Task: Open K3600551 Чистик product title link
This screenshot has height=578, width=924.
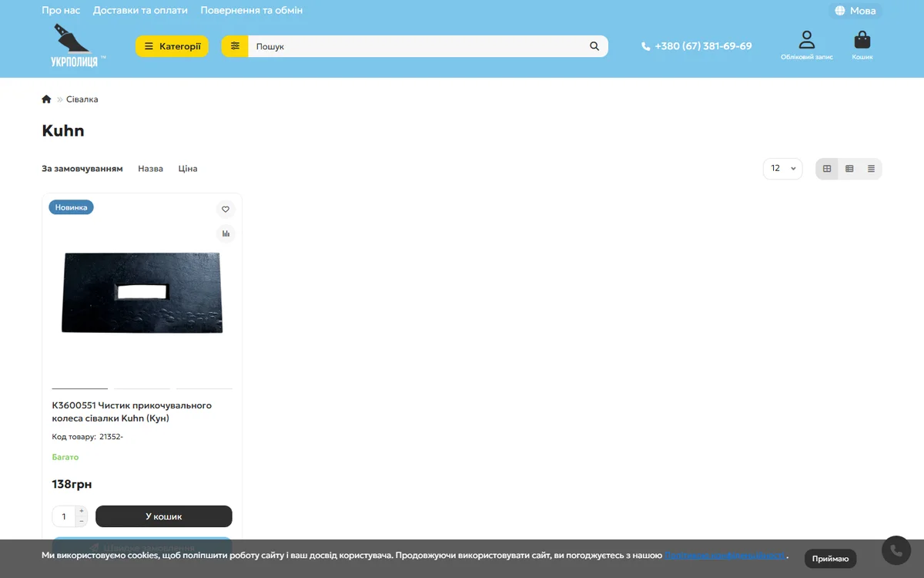Action: tap(132, 412)
